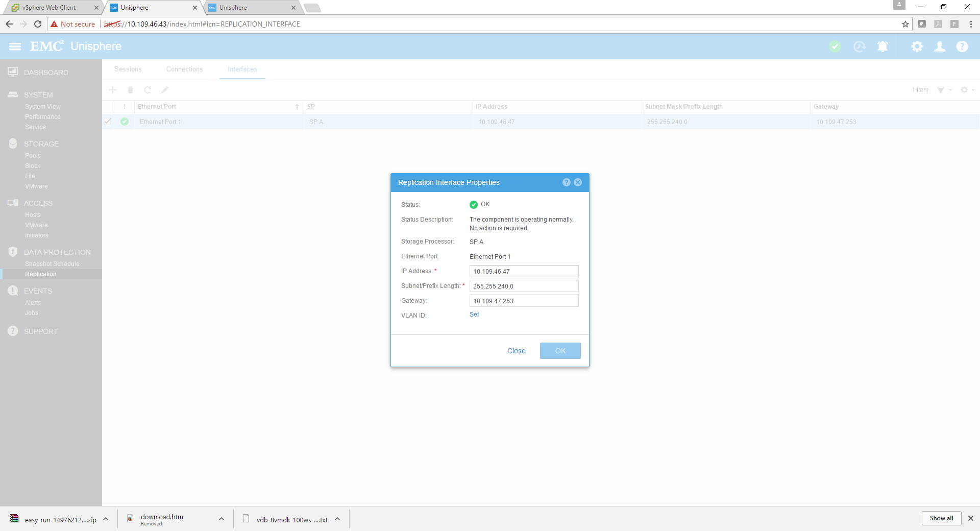This screenshot has height=531, width=980.
Task: Click the user account icon
Action: point(939,46)
